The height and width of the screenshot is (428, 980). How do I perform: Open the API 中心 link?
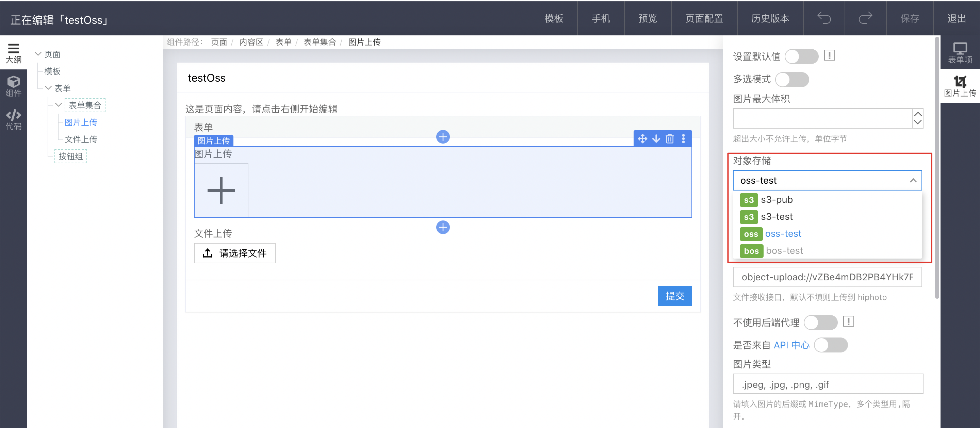(x=791, y=345)
